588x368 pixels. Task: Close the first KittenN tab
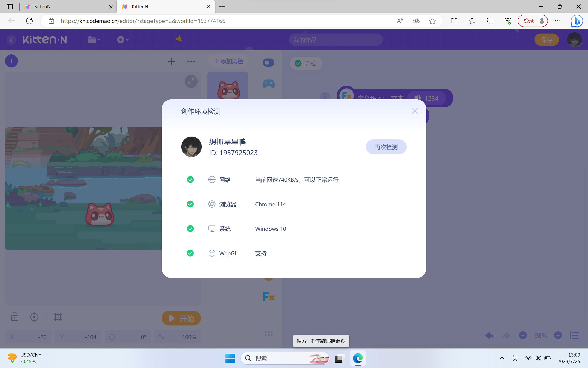pyautogui.click(x=111, y=7)
